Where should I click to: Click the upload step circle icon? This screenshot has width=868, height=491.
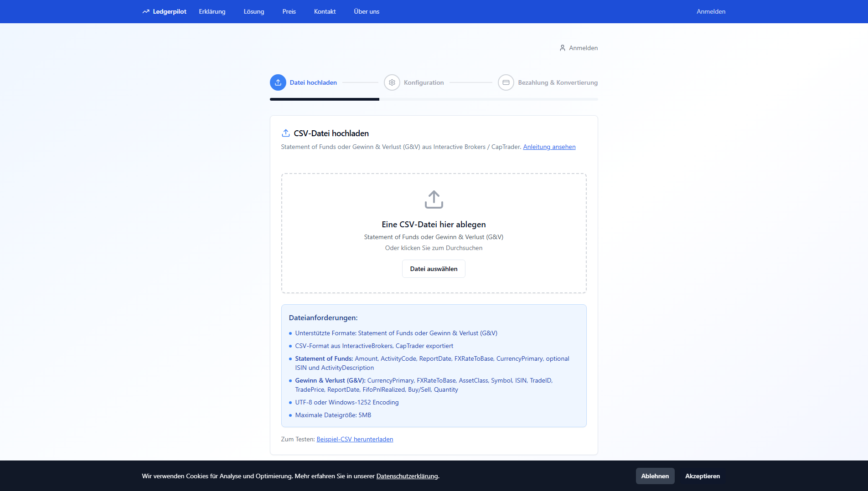pos(278,82)
